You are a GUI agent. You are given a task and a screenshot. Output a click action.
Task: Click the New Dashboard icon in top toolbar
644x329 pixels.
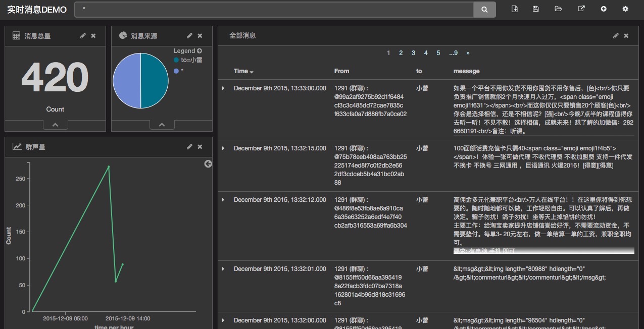tap(515, 9)
